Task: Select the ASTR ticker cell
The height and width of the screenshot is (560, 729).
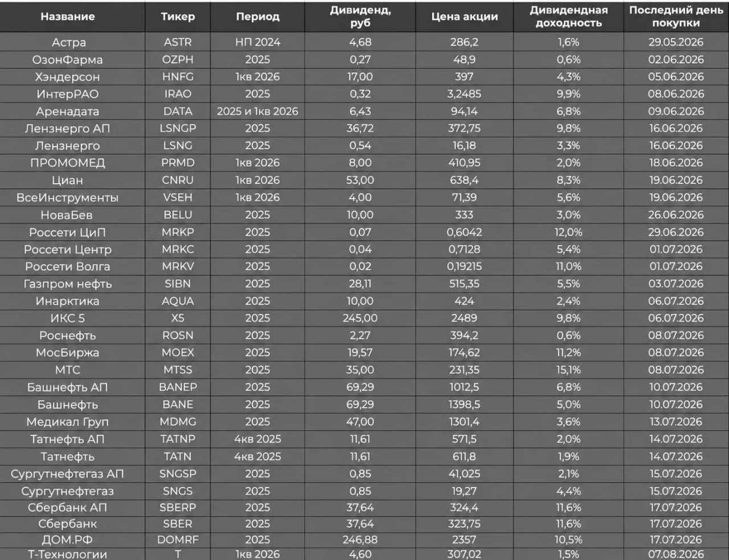Action: pos(178,42)
